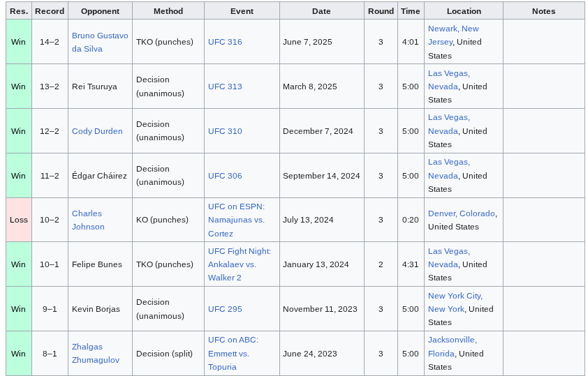Open the UFC 306 event link
588x376 pixels.
coord(225,176)
